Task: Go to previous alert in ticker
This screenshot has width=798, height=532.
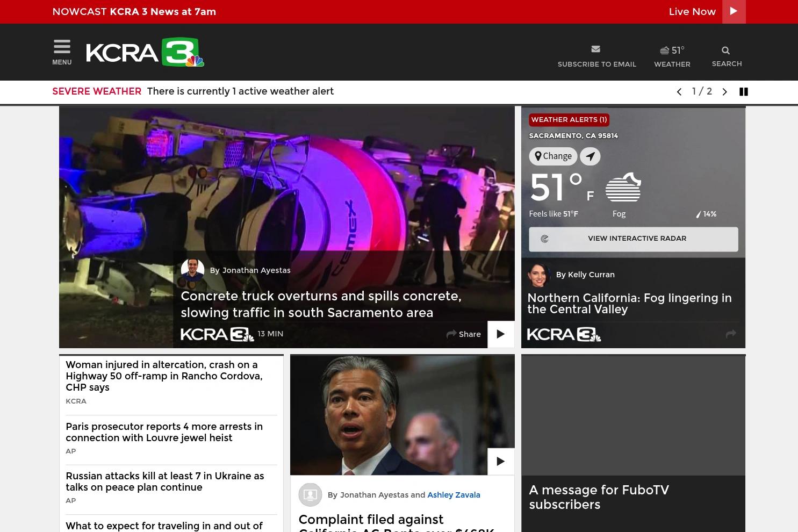Action: click(x=679, y=92)
